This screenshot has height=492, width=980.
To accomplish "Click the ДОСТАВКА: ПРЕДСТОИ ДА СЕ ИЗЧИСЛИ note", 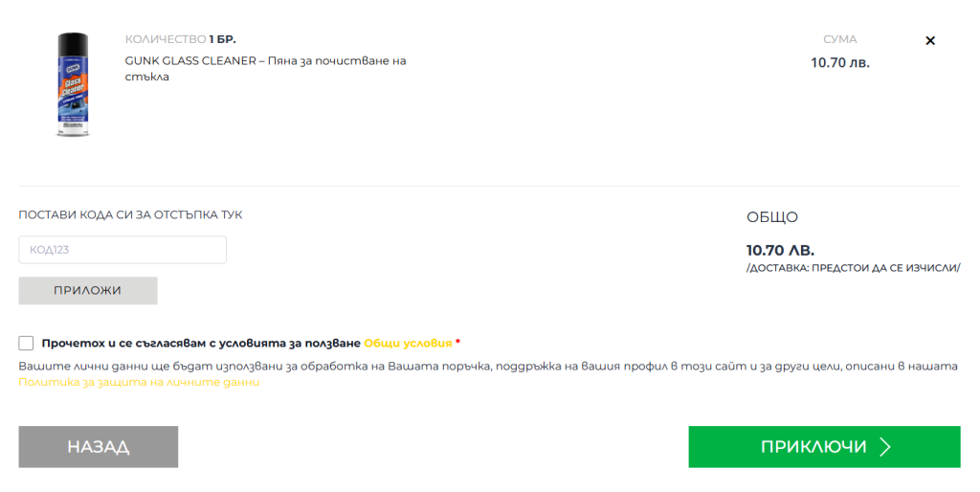I will pyautogui.click(x=853, y=268).
